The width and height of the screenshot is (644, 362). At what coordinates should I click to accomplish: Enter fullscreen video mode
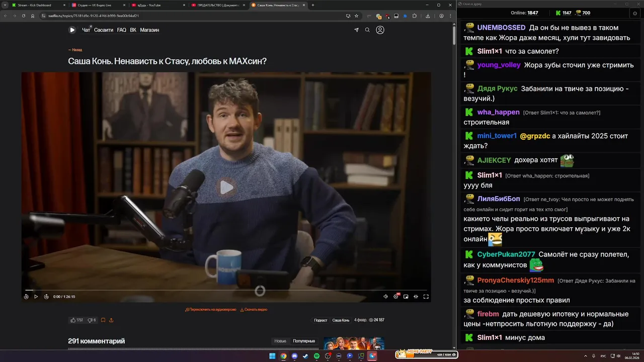(x=426, y=297)
